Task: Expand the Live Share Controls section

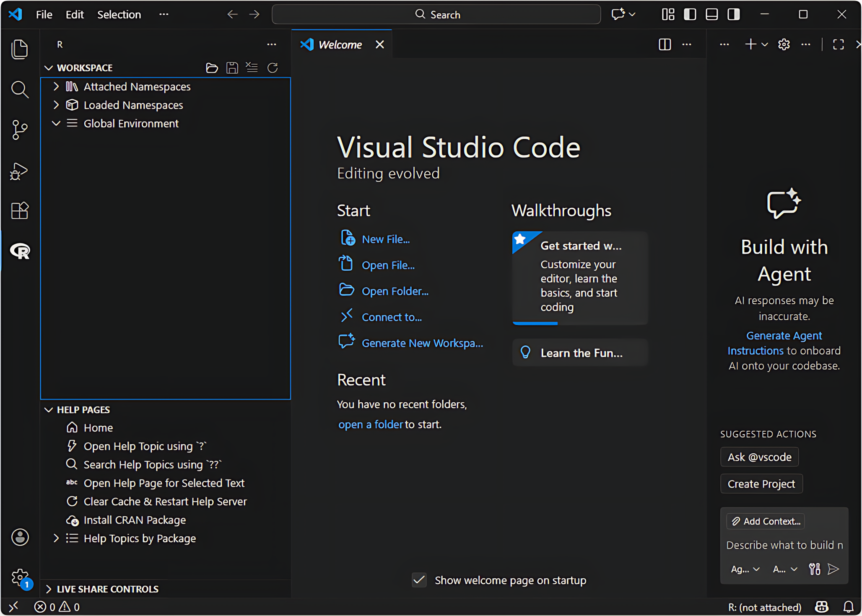Action: [49, 589]
